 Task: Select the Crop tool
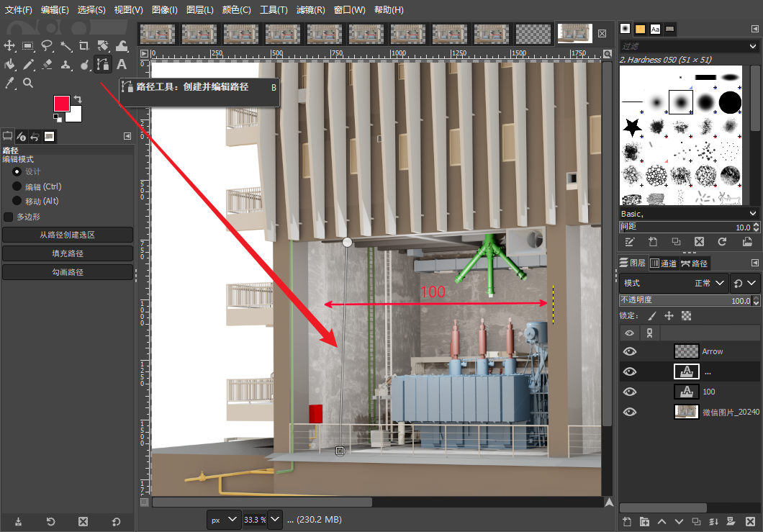click(x=84, y=46)
